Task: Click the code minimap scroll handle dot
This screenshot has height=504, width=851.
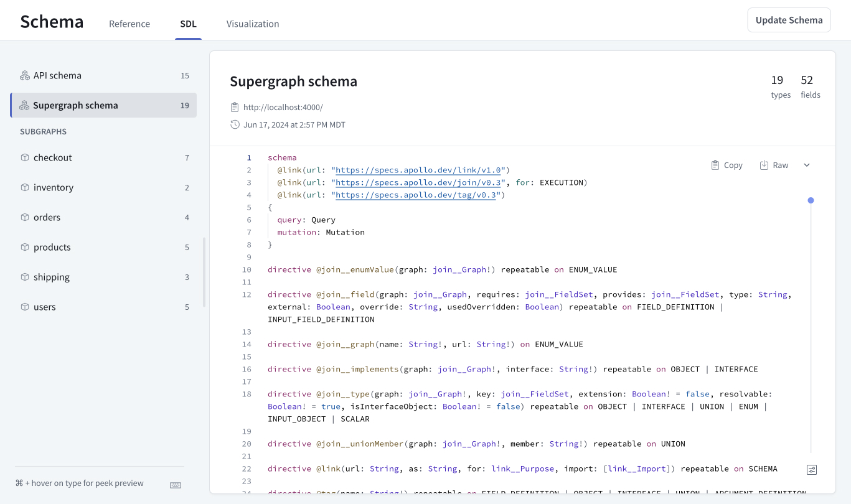Action: click(811, 200)
